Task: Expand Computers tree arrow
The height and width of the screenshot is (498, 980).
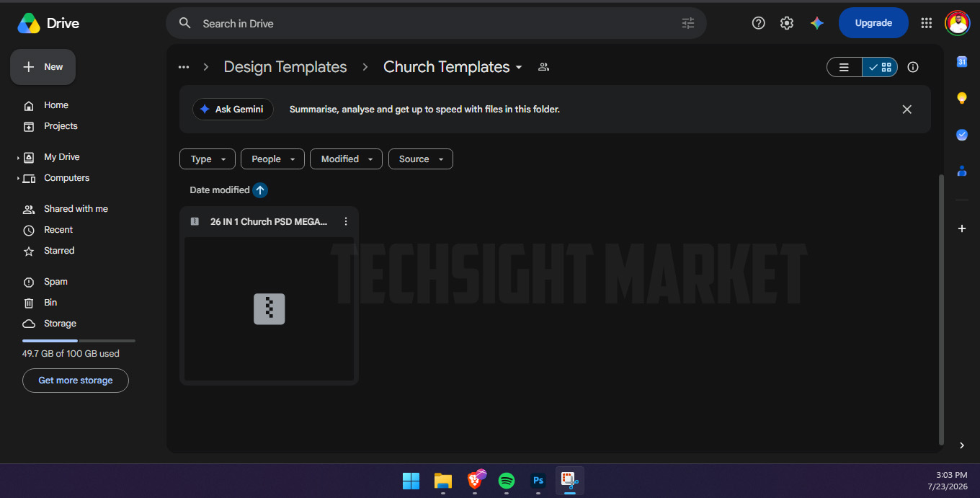Action: click(18, 178)
